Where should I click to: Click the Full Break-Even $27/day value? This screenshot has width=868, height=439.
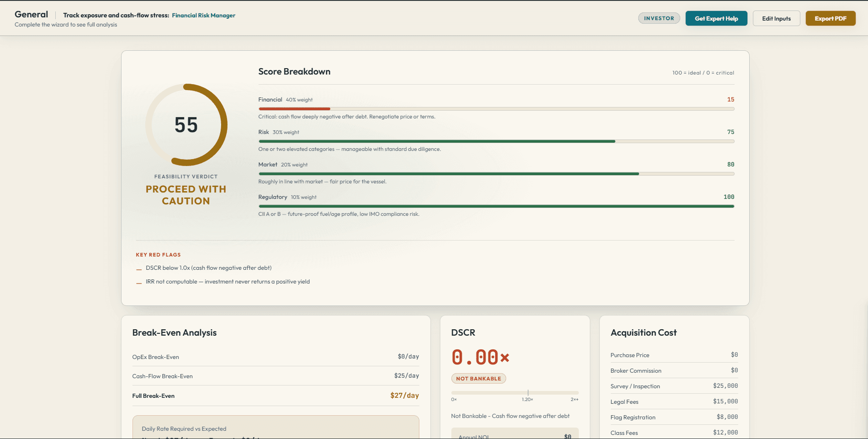click(x=404, y=396)
